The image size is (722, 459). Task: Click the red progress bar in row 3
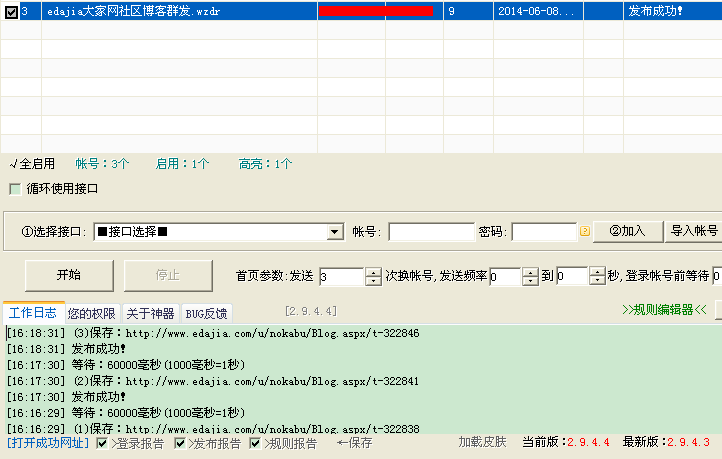[376, 11]
